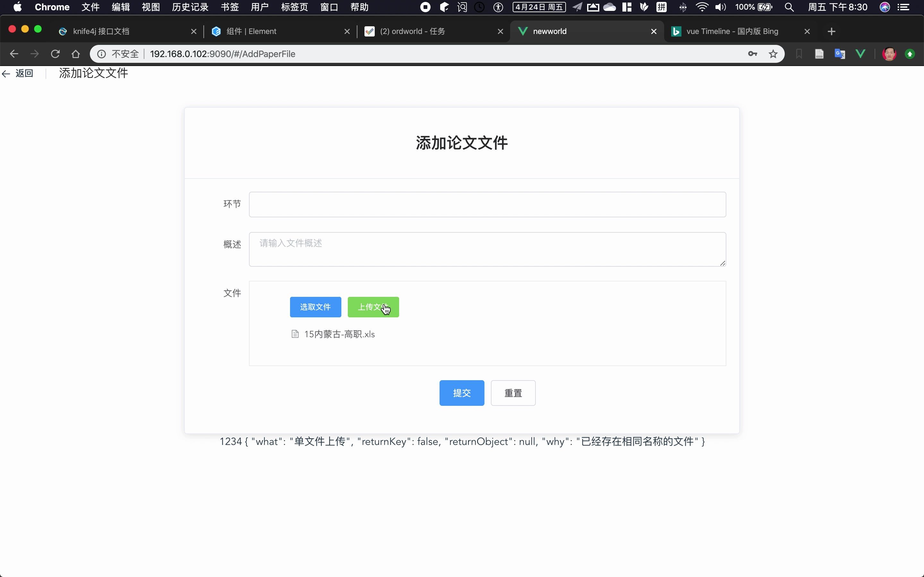This screenshot has width=924, height=577.
Task: Click the 返回 back navigation link
Action: 24,72
